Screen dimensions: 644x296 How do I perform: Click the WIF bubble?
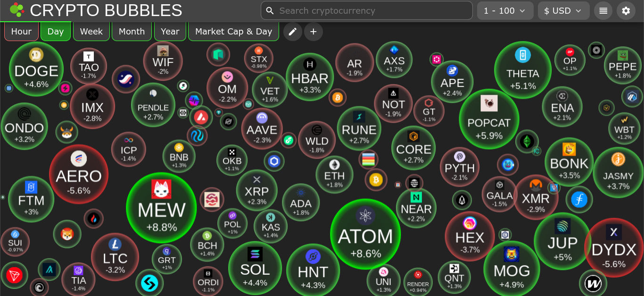(x=163, y=61)
